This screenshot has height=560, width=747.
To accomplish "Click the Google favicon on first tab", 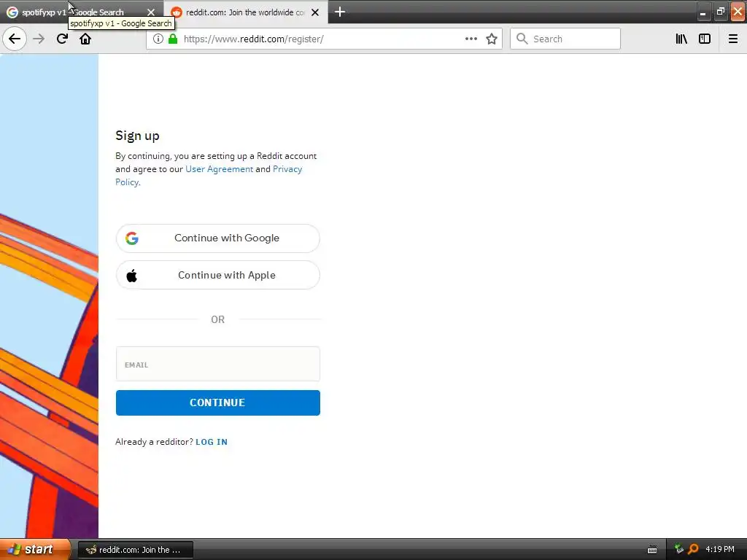I will [x=12, y=12].
